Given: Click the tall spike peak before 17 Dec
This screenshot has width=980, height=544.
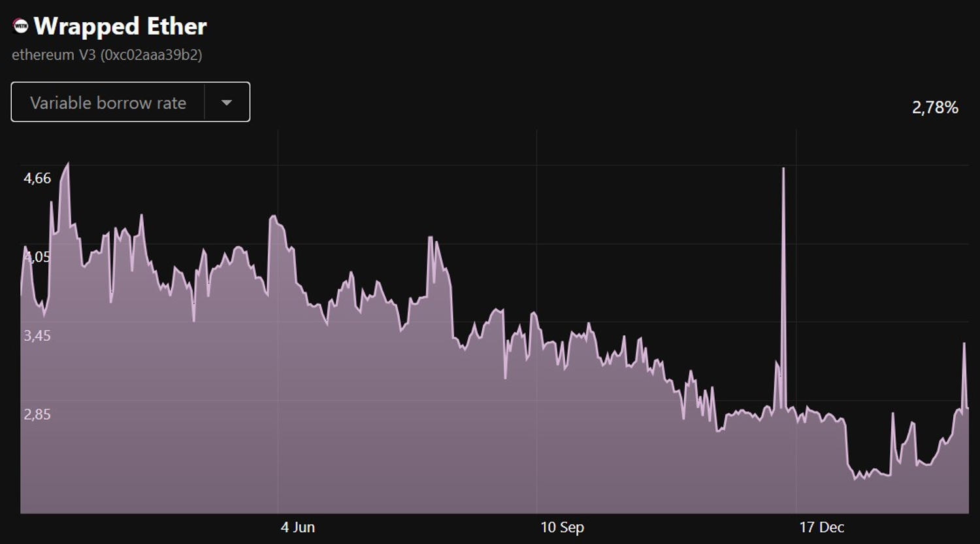Looking at the screenshot, I should 783,169.
